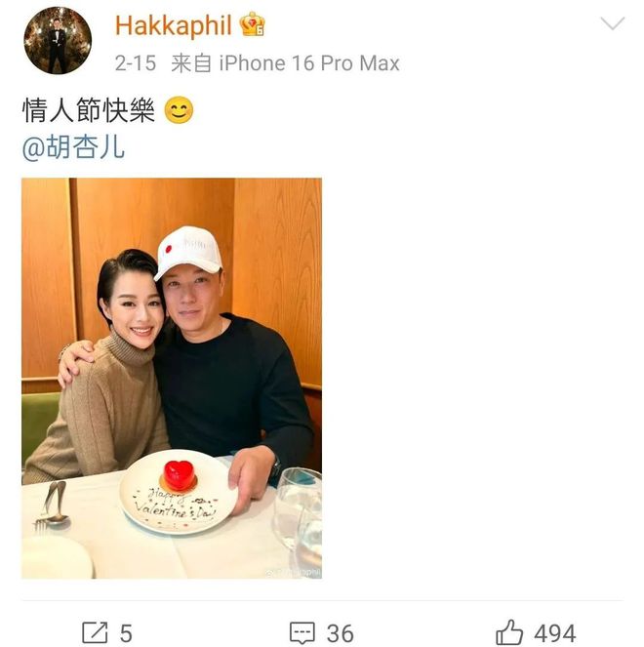Click the smiley emoji in the post

pyautogui.click(x=179, y=110)
